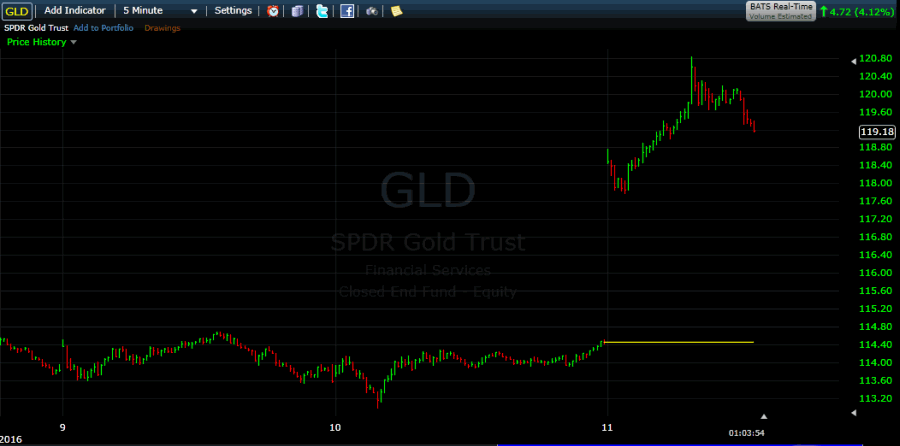Click the Price History label
This screenshot has height=446, width=900.
[x=36, y=42]
